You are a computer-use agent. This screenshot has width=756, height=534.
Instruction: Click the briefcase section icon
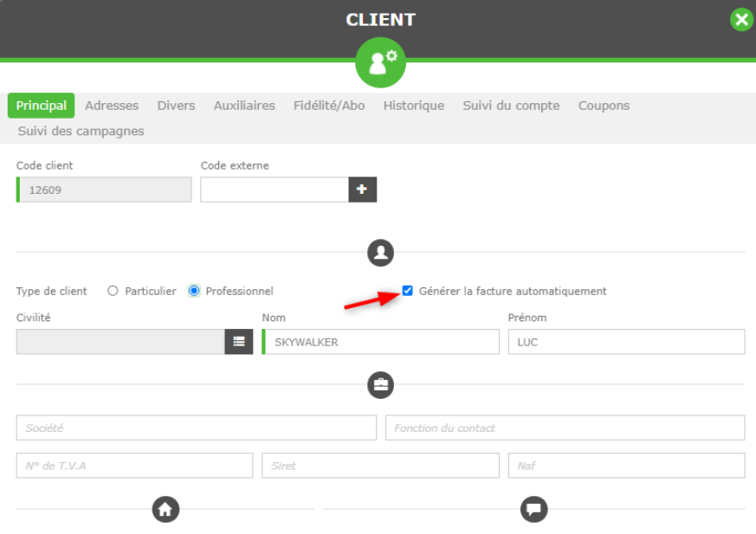click(x=380, y=385)
